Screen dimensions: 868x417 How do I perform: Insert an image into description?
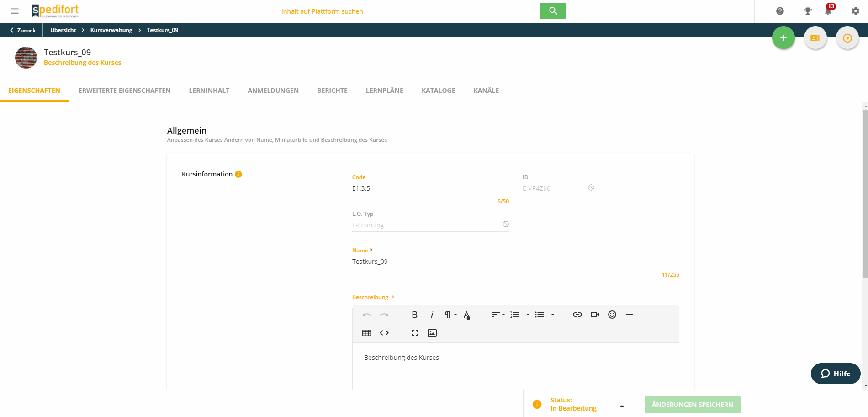[x=432, y=333]
